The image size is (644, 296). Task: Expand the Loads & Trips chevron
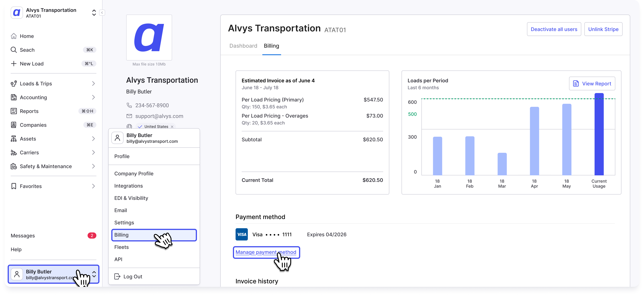pyautogui.click(x=93, y=83)
